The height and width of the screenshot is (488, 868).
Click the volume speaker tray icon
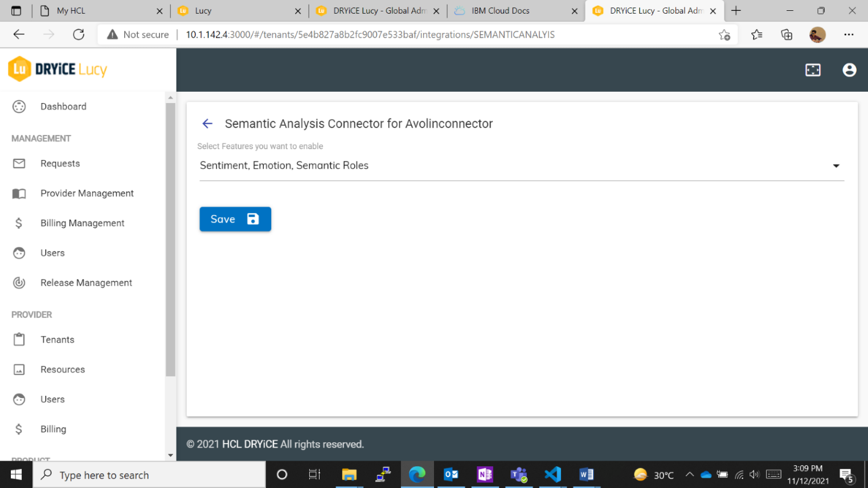click(755, 474)
